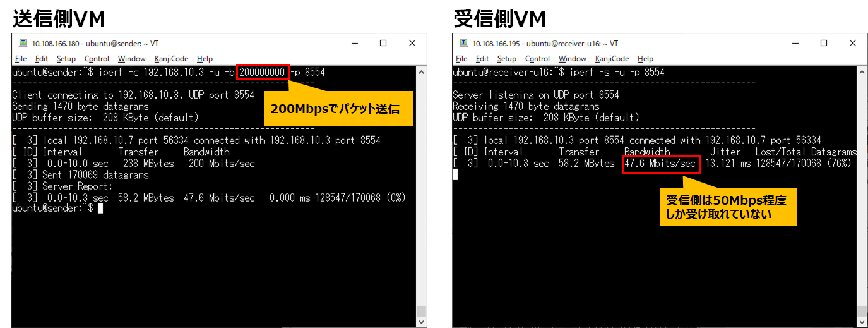Click '200 Mbits/sec' bandwidth value in sender
The image size is (868, 328).
tap(222, 164)
